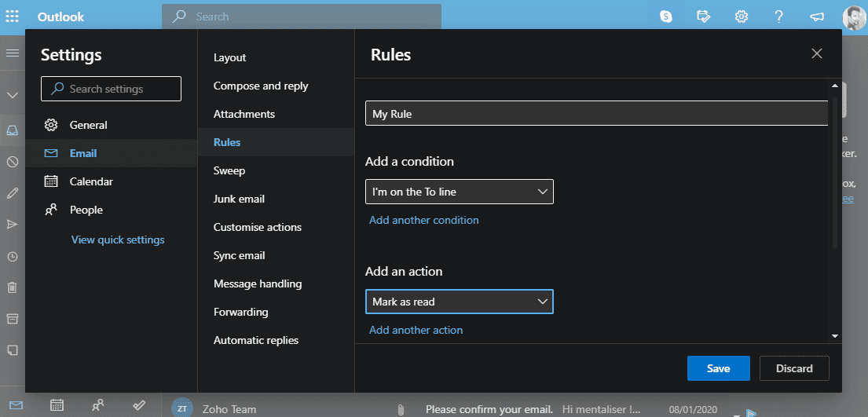
Task: Open the 'Please confirm your email.' message
Action: tap(489, 410)
